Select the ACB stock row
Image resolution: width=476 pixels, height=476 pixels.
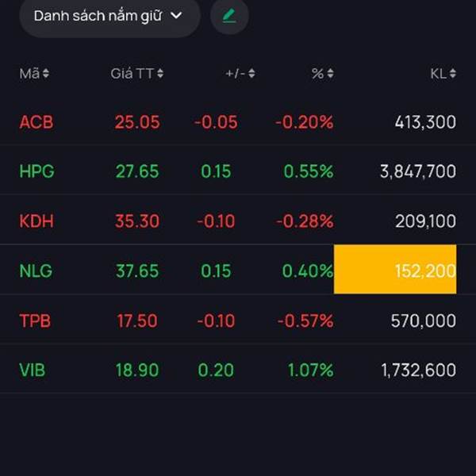pyautogui.click(x=238, y=122)
